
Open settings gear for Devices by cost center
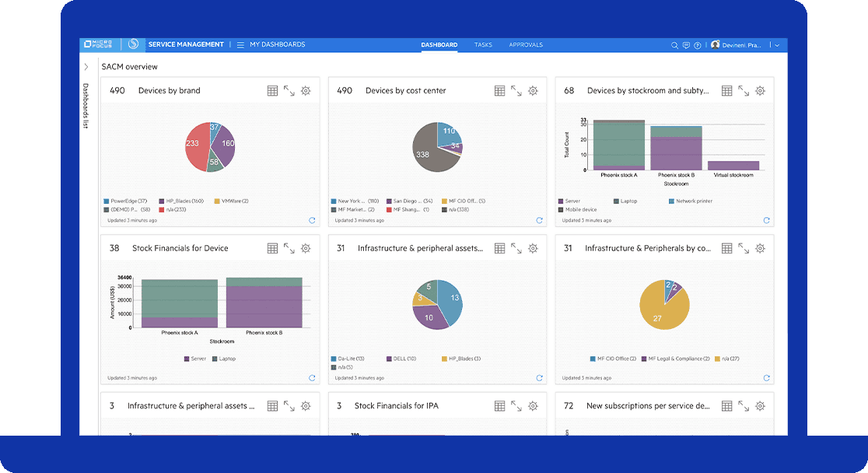533,91
